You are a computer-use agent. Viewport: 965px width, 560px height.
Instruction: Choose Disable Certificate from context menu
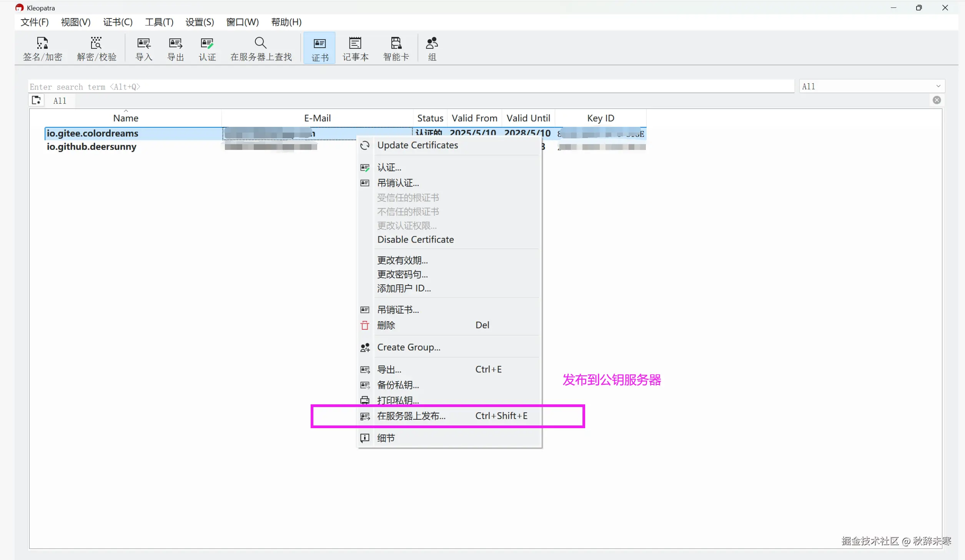[x=415, y=239]
